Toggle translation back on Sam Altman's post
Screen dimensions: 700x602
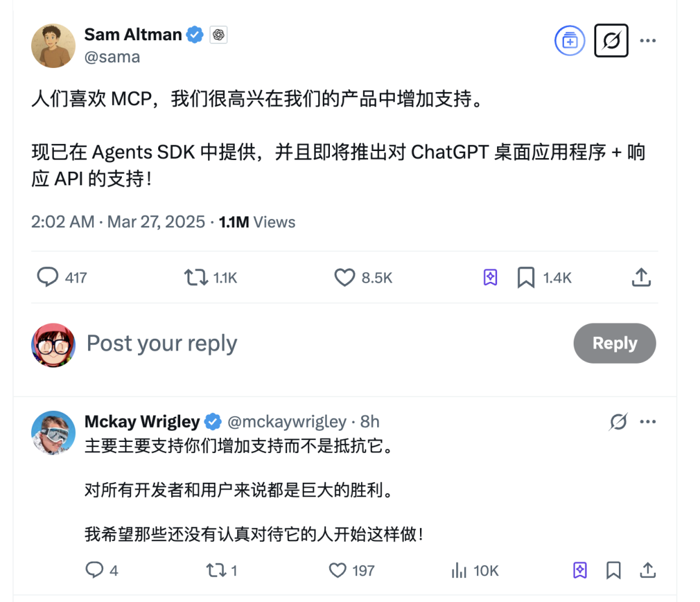point(611,40)
